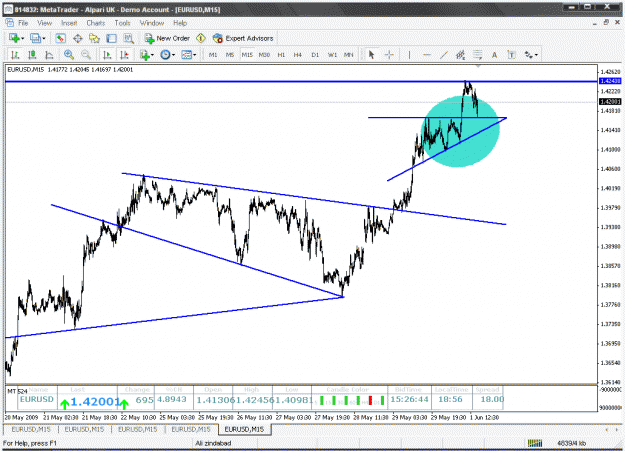Switch to candlestick chart display

32,55
